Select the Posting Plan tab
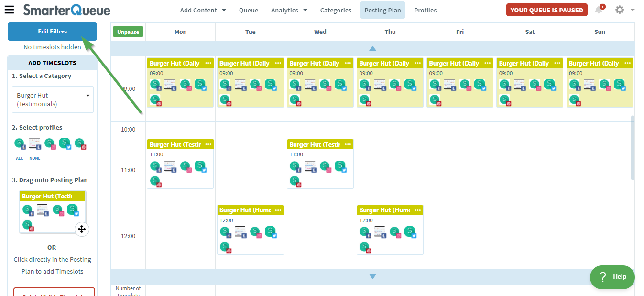This screenshot has width=644, height=296. 382,10
